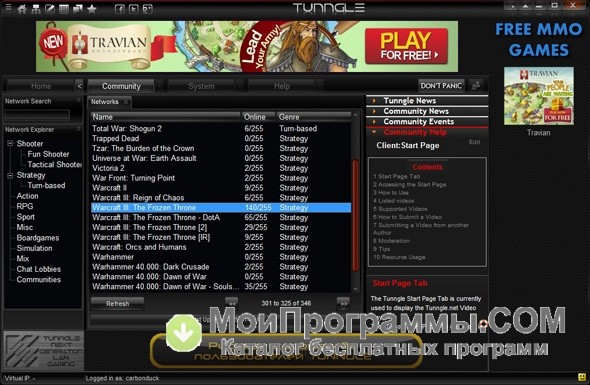Open the Google Plus toolbar icon
Image resolution: width=590 pixels, height=385 pixels.
(x=148, y=9)
